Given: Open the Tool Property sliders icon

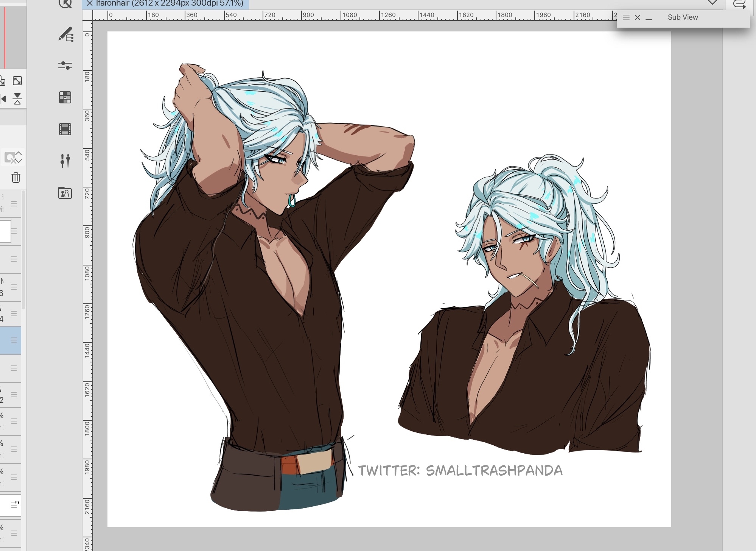Looking at the screenshot, I should click(65, 66).
